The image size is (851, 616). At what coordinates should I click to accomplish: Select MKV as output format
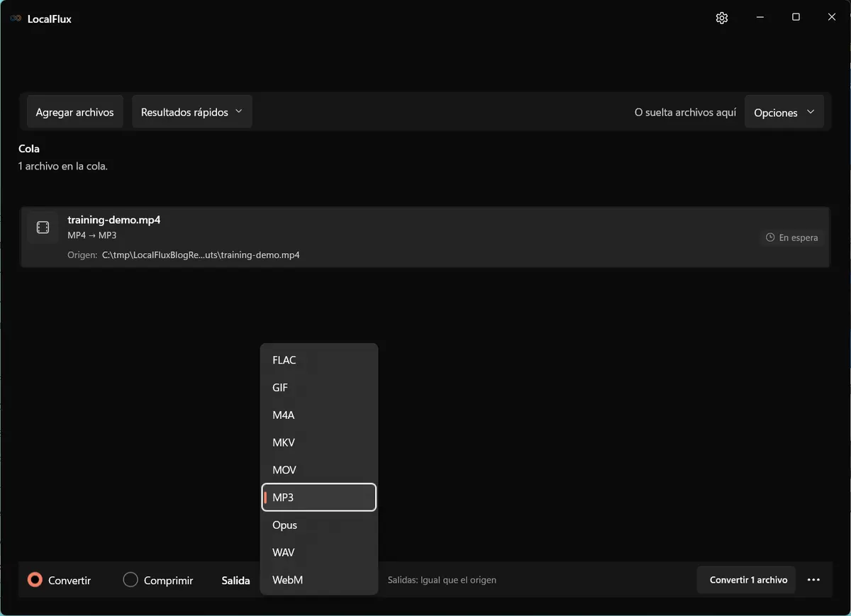(319, 442)
